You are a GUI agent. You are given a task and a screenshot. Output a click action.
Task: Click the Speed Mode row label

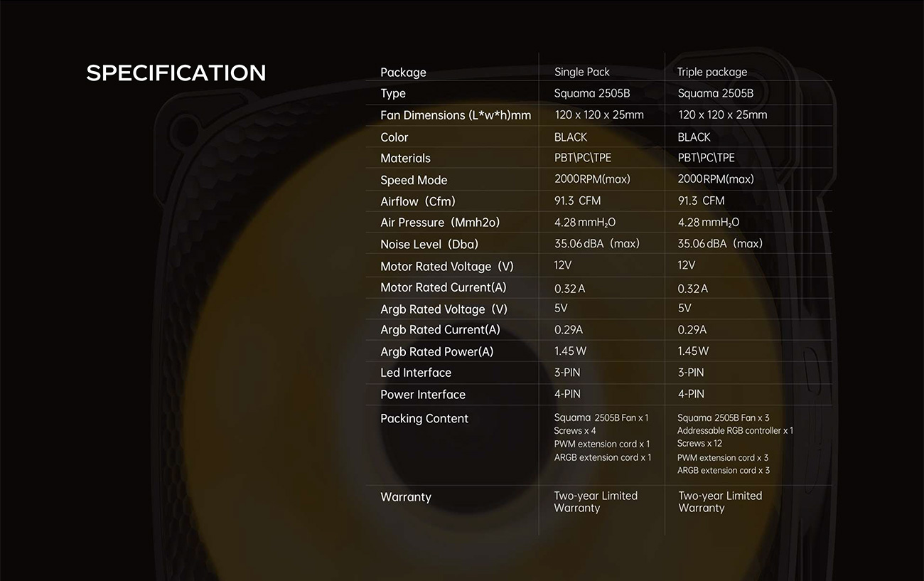(x=414, y=180)
